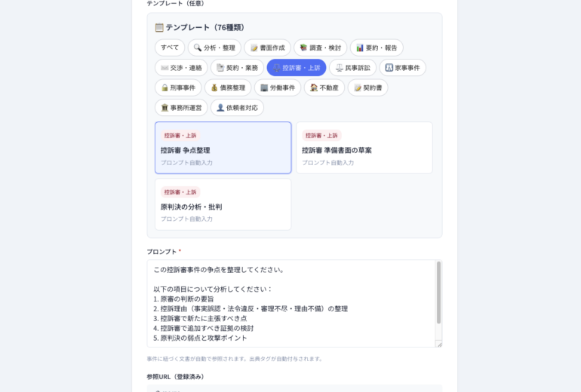The image size is (581, 392).
Task: Click the prompt textarea scrollbar
Action: click(x=438, y=294)
